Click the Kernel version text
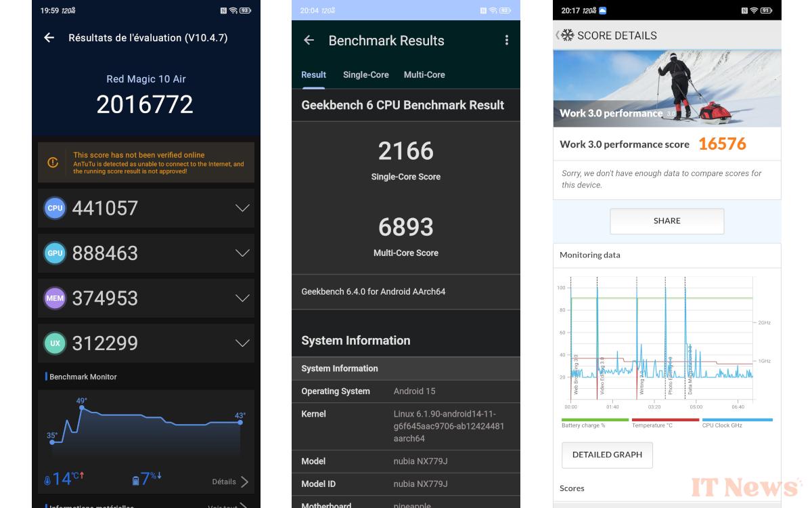The width and height of the screenshot is (812, 508). click(x=449, y=426)
